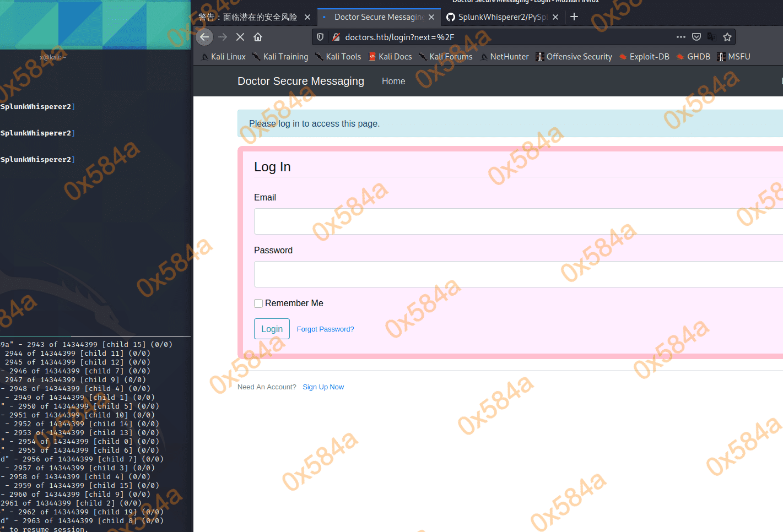Stop loading the page with X button

tap(240, 37)
